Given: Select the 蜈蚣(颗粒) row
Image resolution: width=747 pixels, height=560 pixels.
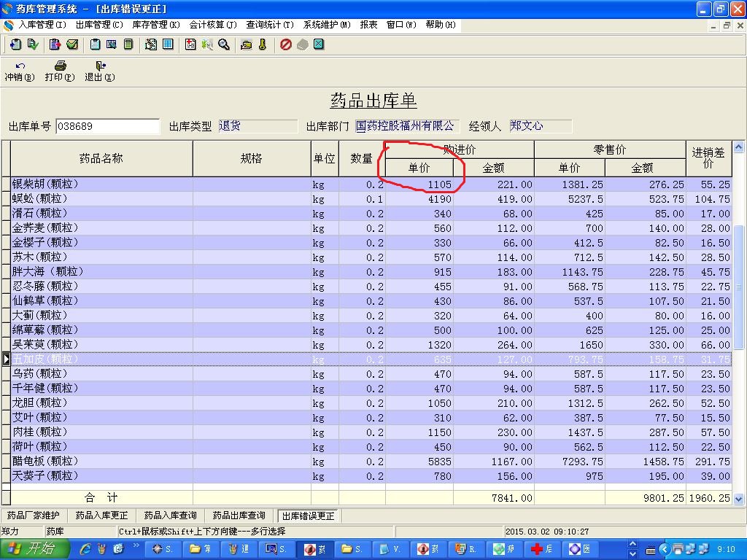Looking at the screenshot, I should click(371, 199).
